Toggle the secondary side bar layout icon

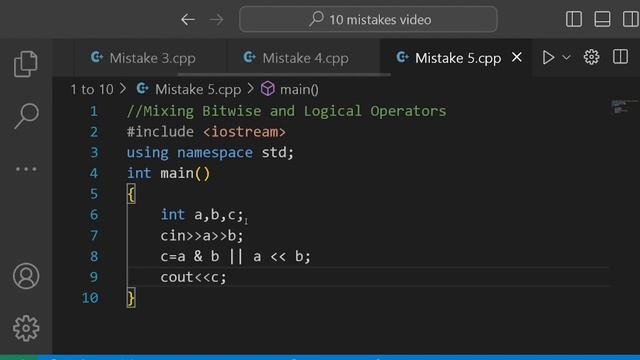tap(631, 19)
